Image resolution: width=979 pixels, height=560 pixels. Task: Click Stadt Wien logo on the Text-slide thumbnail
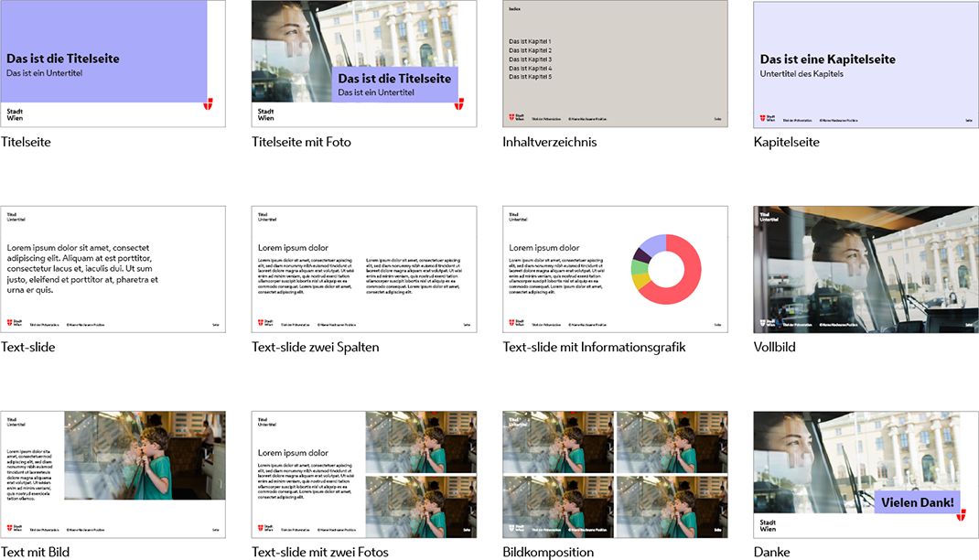point(15,323)
